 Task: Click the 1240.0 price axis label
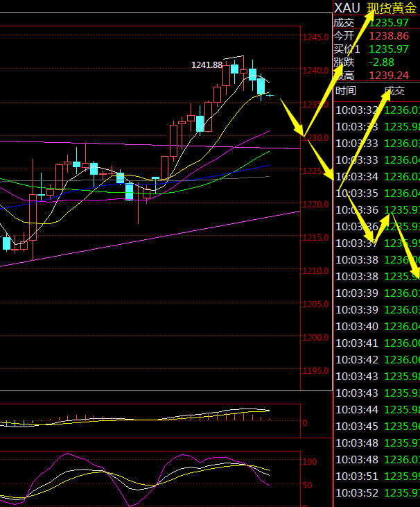(x=315, y=71)
